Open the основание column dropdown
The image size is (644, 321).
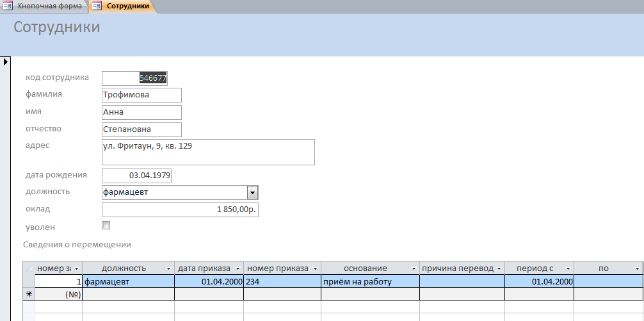point(413,268)
